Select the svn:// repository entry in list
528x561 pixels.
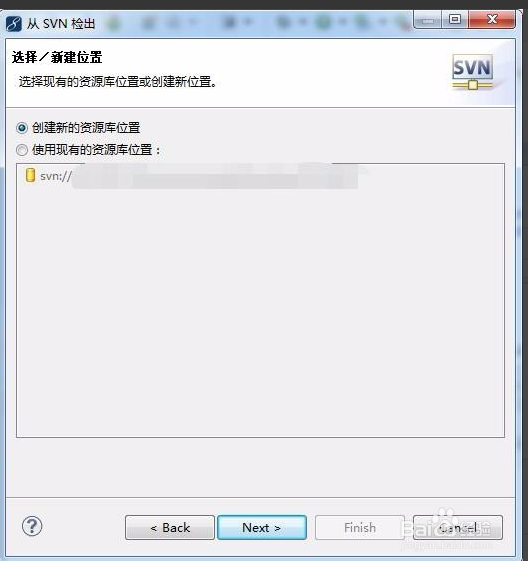192,176
